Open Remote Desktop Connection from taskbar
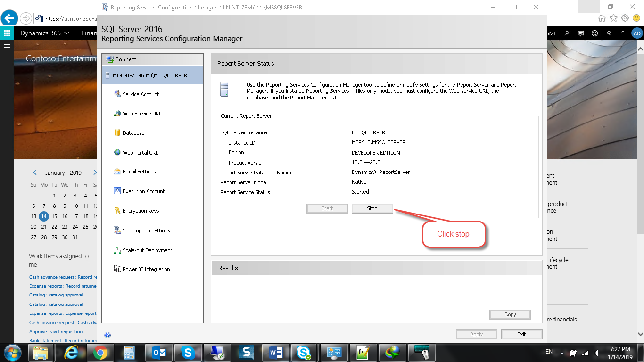Image resolution: width=644 pixels, height=362 pixels. [x=216, y=353]
